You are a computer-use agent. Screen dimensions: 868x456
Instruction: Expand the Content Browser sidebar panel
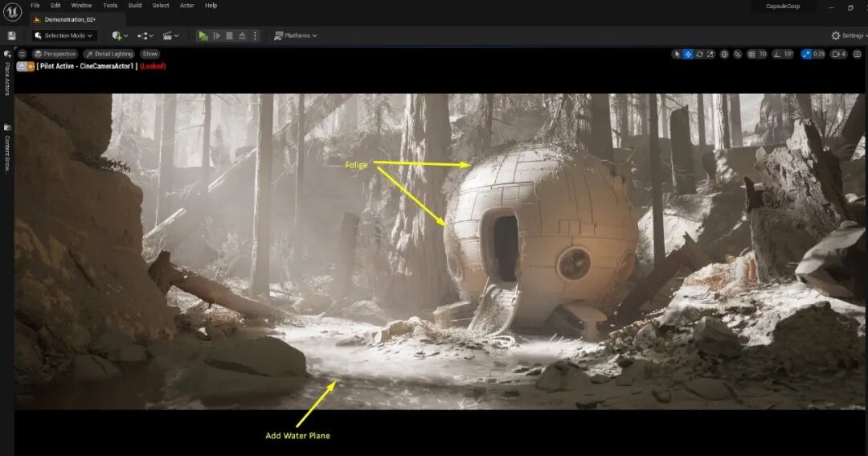[7, 150]
